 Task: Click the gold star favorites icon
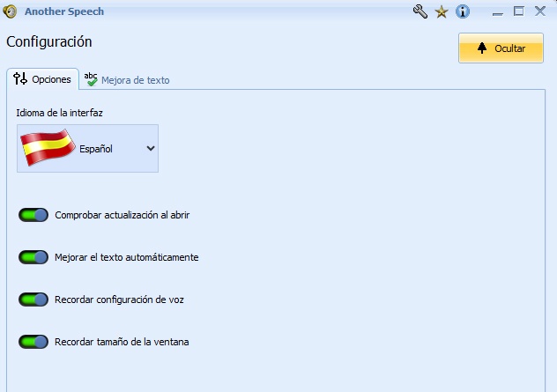[442, 12]
